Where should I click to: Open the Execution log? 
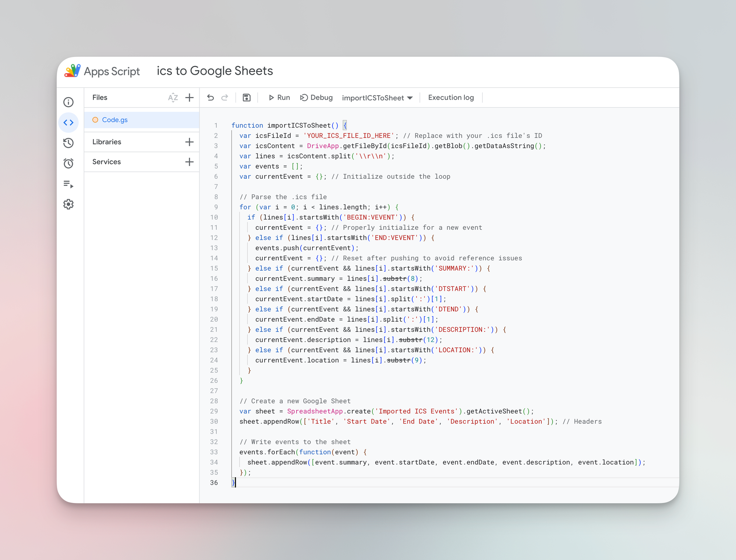point(451,97)
